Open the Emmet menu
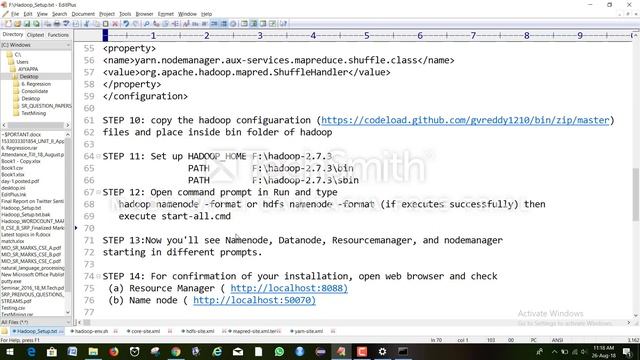Image resolution: width=640 pixels, height=360 pixels. 165,14
